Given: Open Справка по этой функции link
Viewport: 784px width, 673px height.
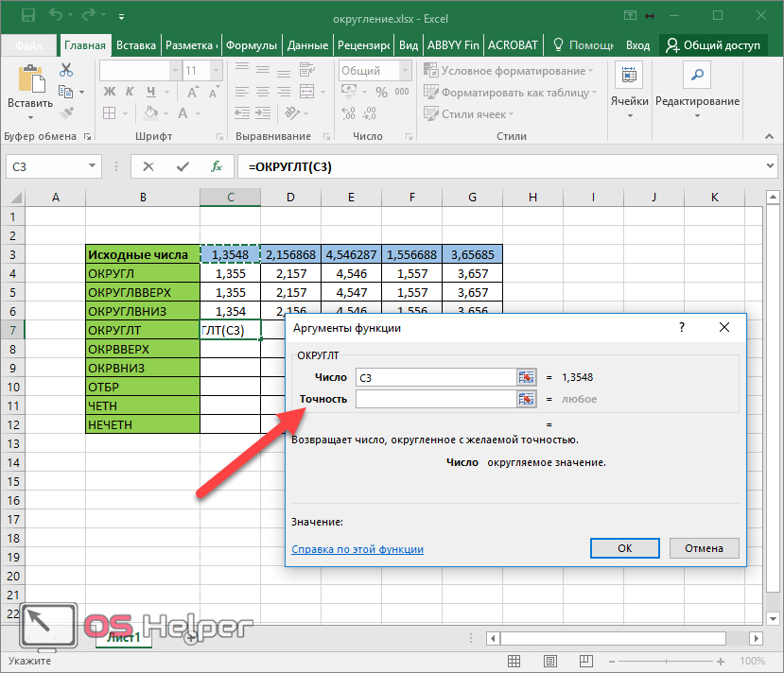Looking at the screenshot, I should point(357,549).
